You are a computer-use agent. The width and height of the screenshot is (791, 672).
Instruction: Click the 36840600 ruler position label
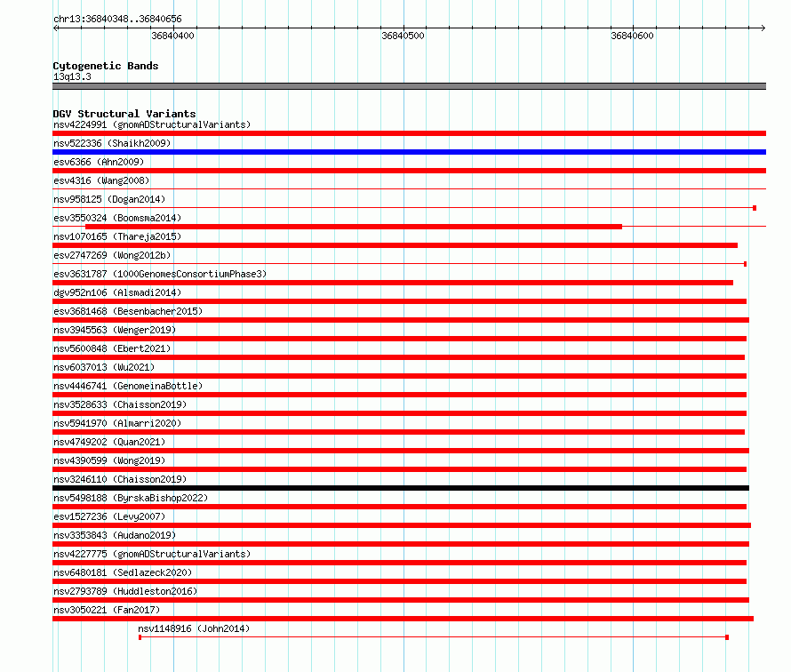tap(632, 36)
